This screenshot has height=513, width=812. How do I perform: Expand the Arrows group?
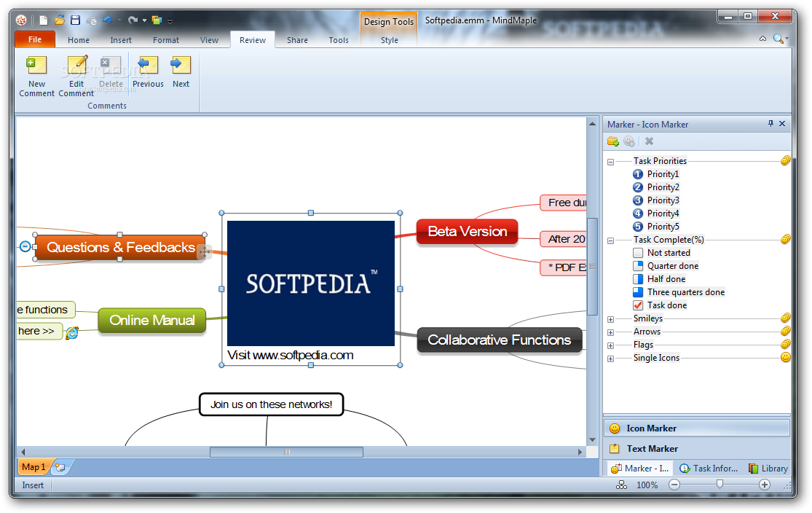click(x=610, y=332)
